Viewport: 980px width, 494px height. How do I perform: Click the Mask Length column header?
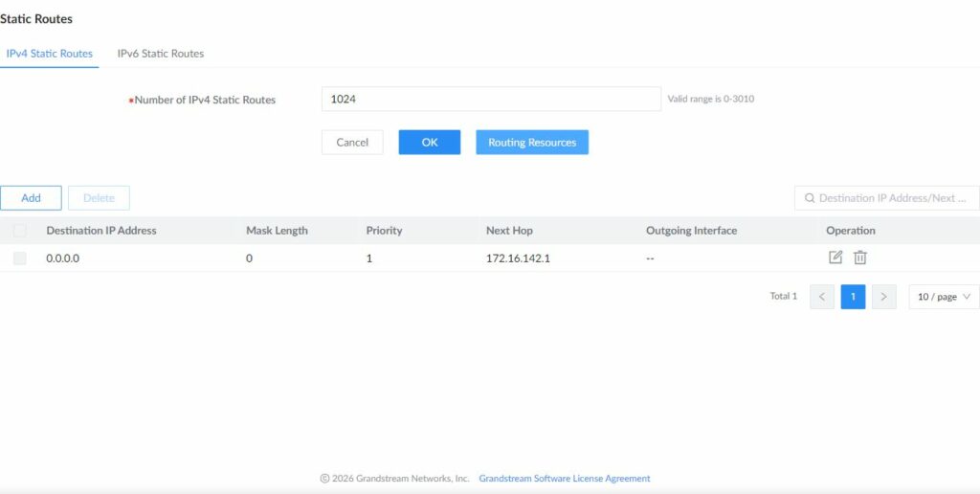point(277,231)
